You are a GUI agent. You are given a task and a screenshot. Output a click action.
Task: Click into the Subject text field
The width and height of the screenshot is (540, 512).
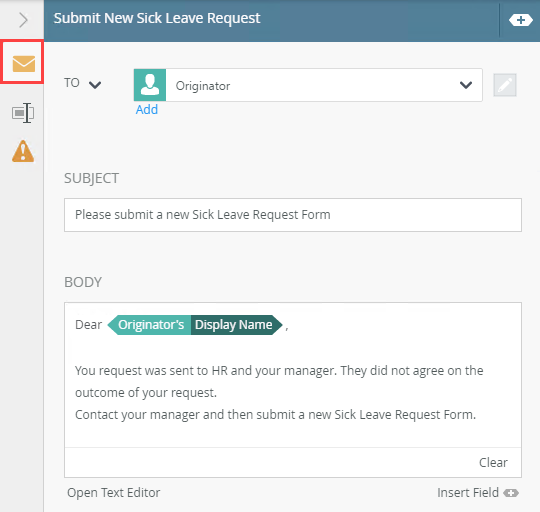coord(293,215)
